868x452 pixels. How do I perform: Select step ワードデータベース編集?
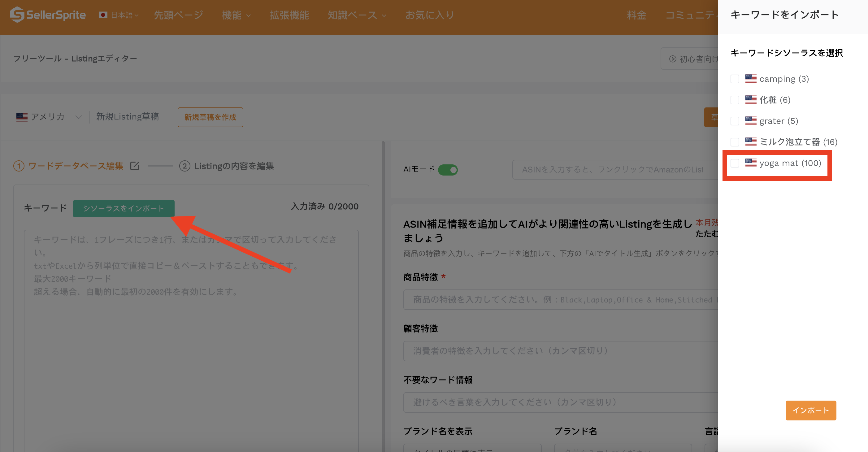point(68,166)
